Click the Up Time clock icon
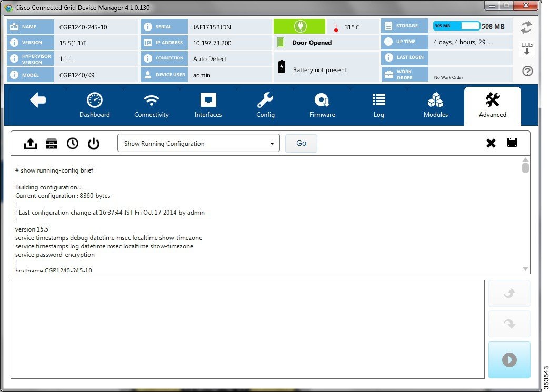The image size is (550, 392). (388, 42)
